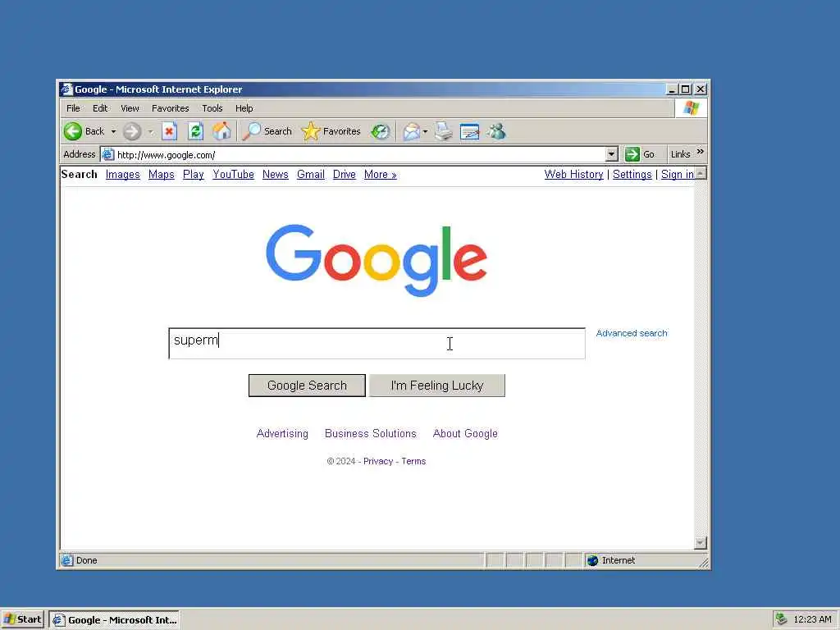
Task: Click the Google search text field
Action: 377,344
